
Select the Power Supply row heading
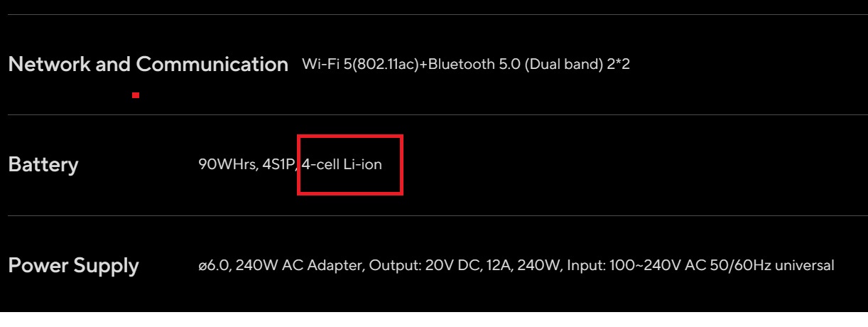[x=73, y=267]
